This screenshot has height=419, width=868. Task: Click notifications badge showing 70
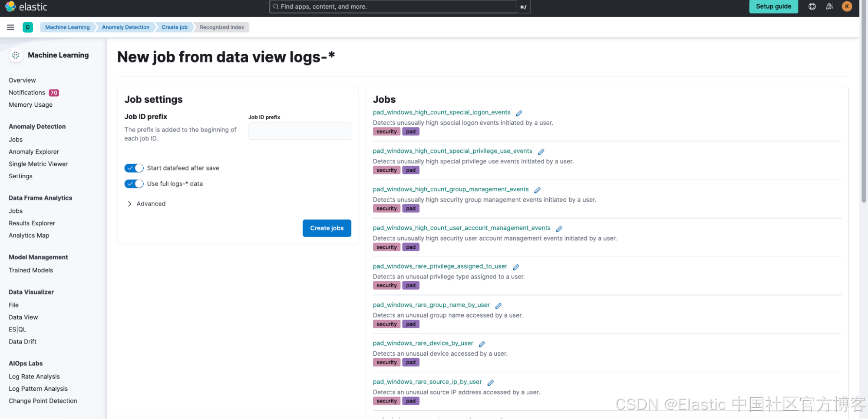click(x=54, y=93)
